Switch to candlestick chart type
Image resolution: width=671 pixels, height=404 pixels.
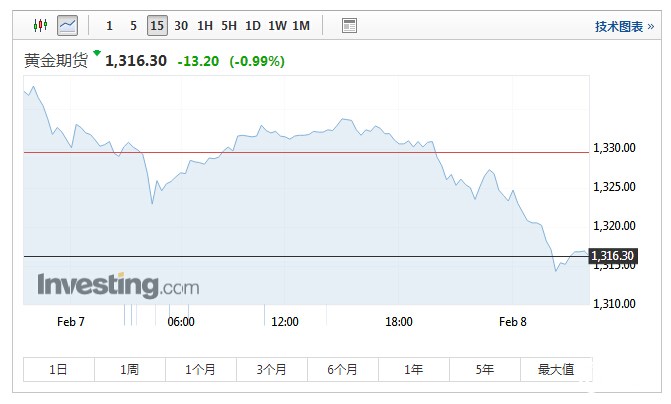[x=40, y=25]
